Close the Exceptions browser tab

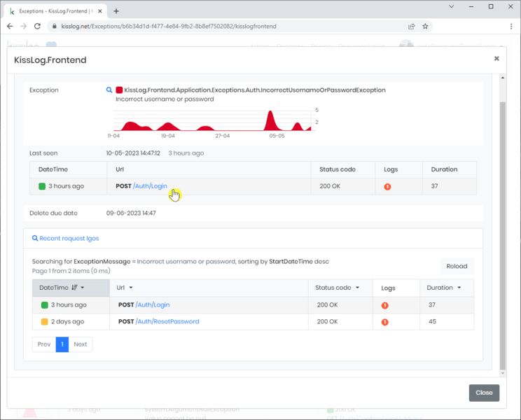click(x=99, y=11)
